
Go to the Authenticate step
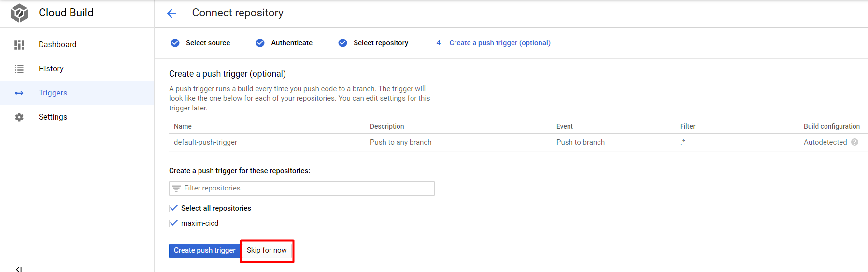[291, 43]
